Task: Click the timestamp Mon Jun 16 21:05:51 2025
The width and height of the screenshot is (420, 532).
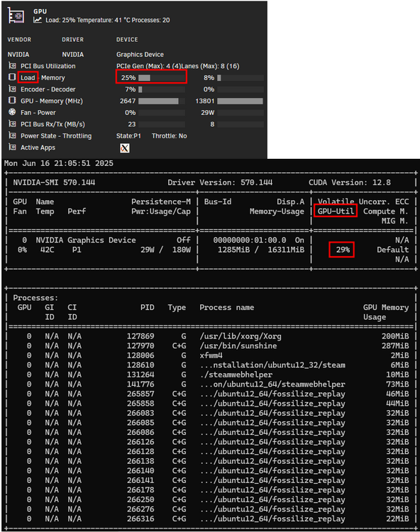Action: point(59,163)
